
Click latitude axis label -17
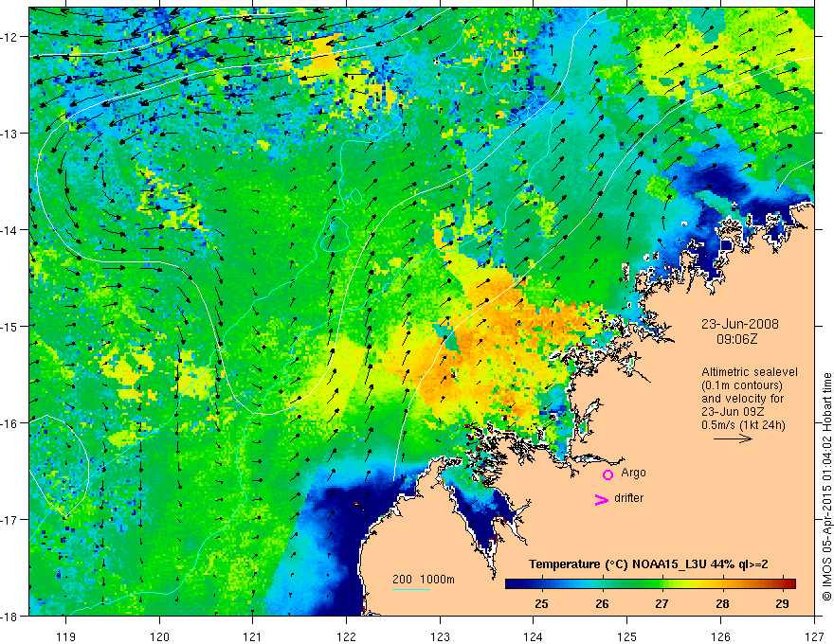(x=10, y=519)
